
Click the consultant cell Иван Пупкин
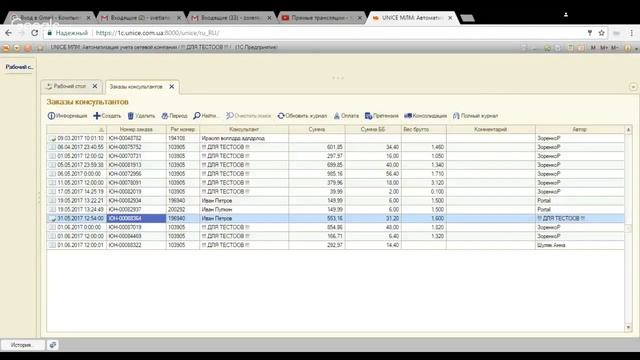244,209
